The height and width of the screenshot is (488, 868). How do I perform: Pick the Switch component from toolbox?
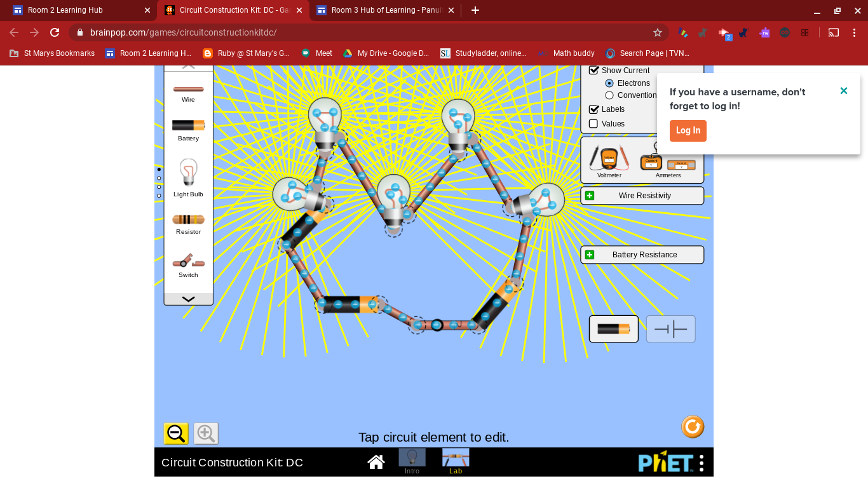188,261
